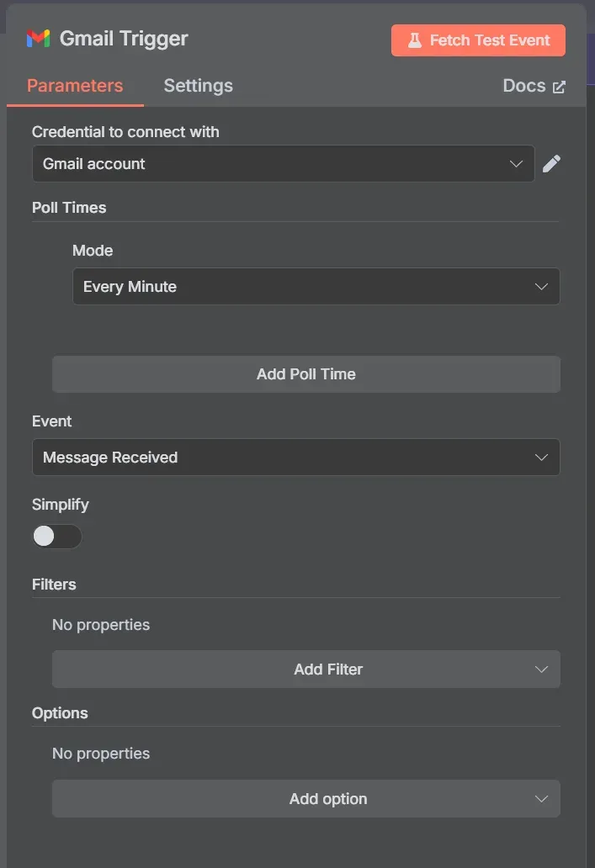Open the Event dropdown showing Message Received
This screenshot has width=595, height=868.
295,457
